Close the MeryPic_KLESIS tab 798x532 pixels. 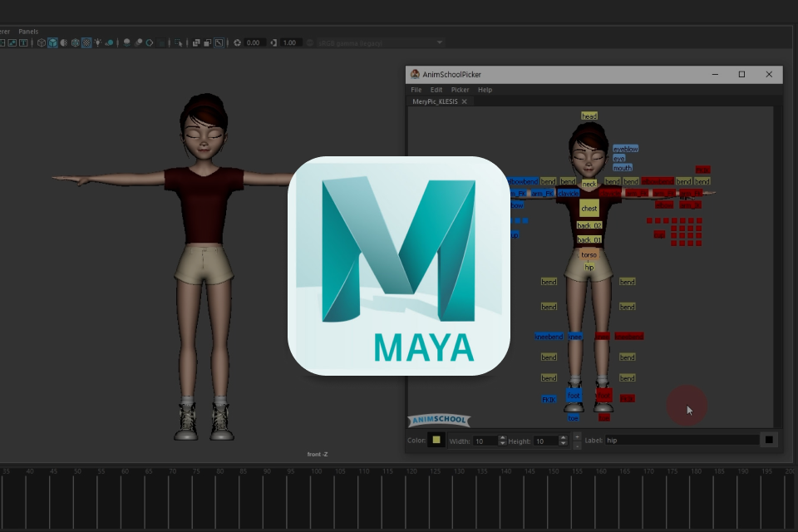tap(464, 101)
